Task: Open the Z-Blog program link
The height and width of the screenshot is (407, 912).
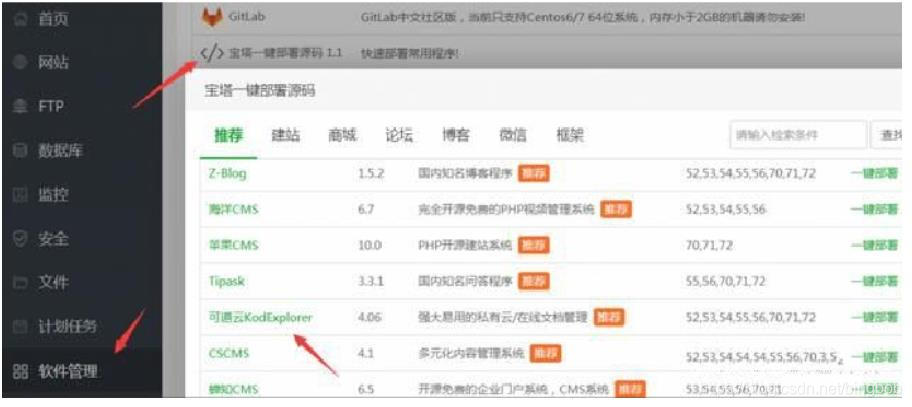Action: tap(227, 173)
